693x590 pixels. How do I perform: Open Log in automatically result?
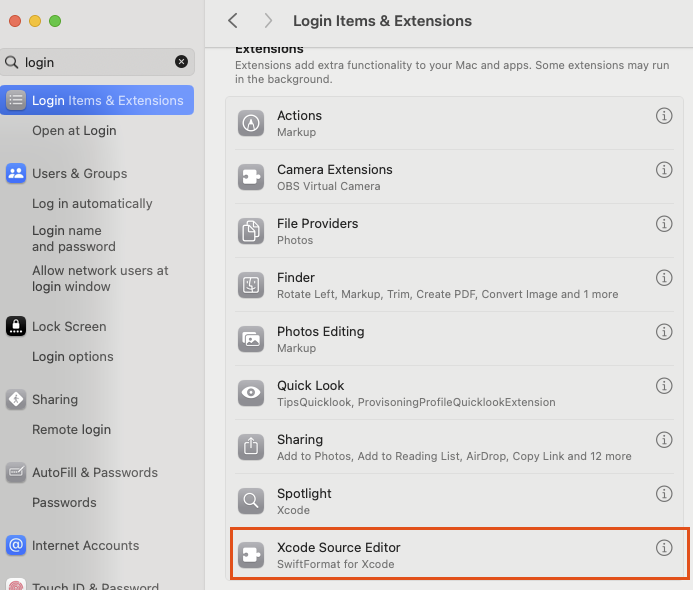coord(92,204)
